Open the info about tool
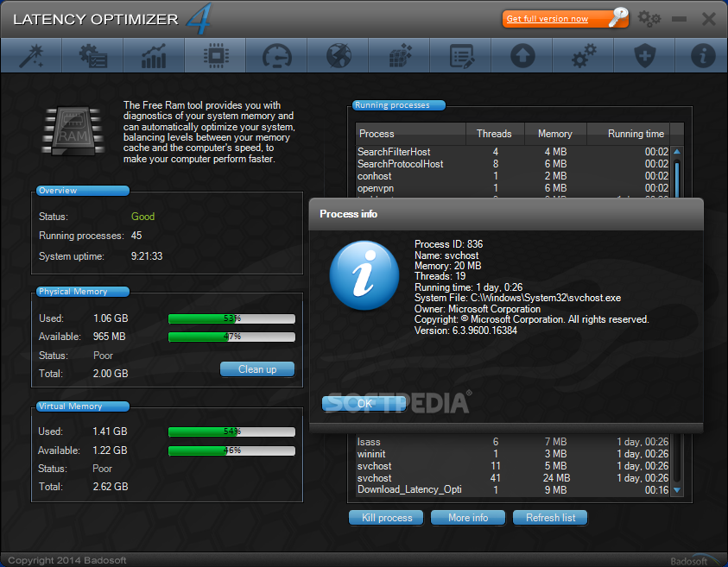 [x=702, y=56]
